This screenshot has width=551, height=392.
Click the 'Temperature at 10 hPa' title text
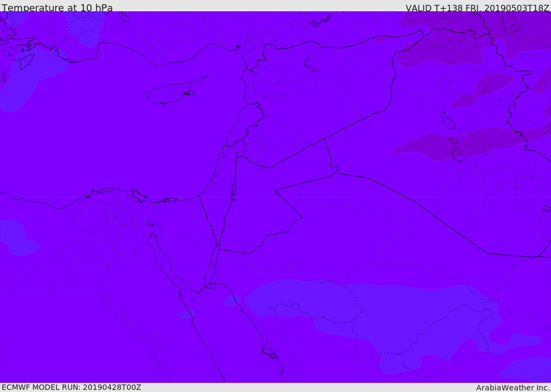point(57,8)
